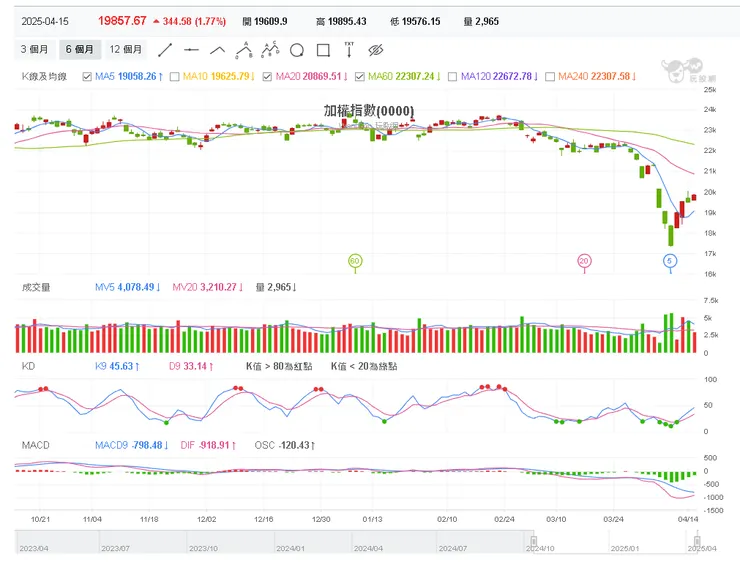Click the pink 20 marker on chart
The height and width of the screenshot is (562, 740).
[584, 261]
